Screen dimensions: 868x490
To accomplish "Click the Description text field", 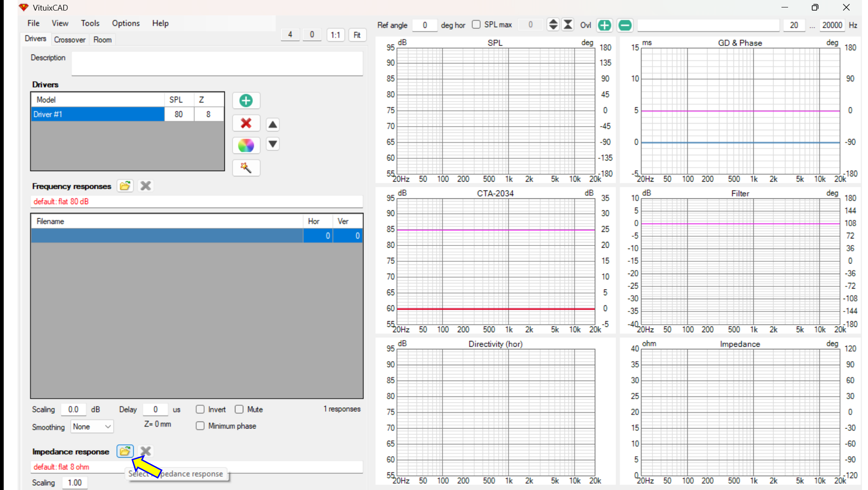I will click(217, 64).
